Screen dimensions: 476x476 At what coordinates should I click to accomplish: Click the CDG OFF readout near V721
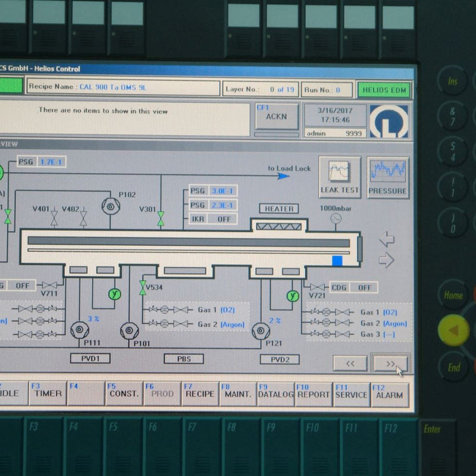[x=353, y=287]
